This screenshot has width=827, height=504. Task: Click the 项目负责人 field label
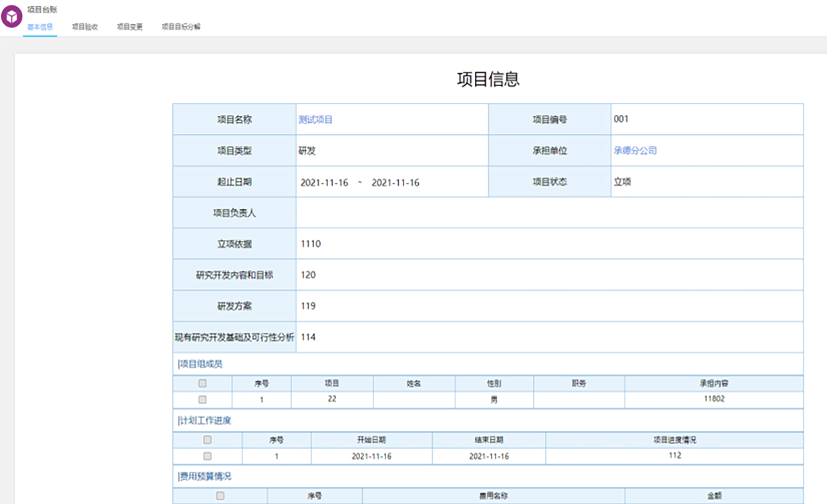[x=234, y=213]
